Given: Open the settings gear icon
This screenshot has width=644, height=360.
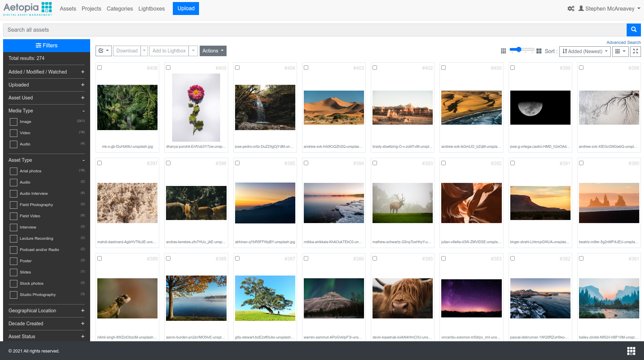Looking at the screenshot, I should (571, 8).
